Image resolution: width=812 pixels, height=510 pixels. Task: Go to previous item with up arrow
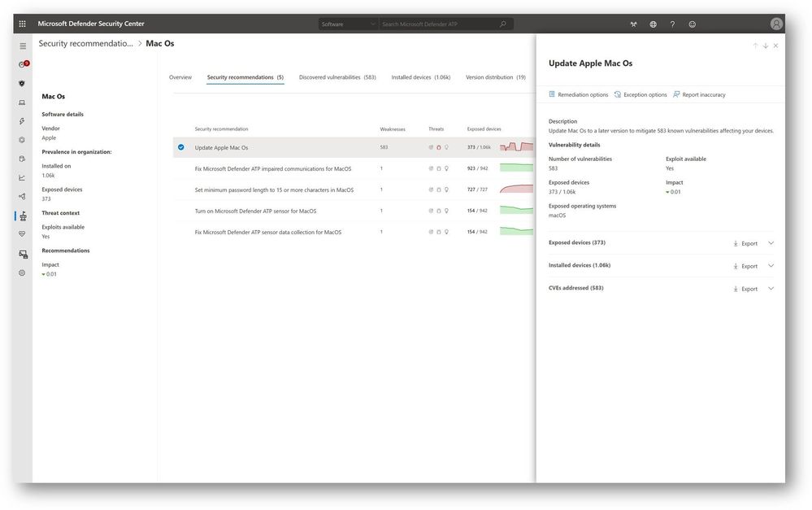755,46
